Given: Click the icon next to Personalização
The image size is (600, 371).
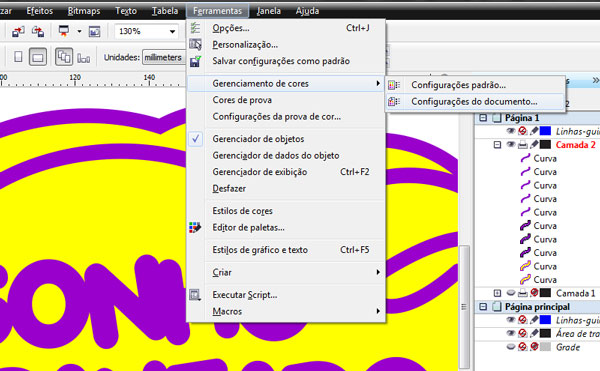Looking at the screenshot, I should [x=195, y=44].
